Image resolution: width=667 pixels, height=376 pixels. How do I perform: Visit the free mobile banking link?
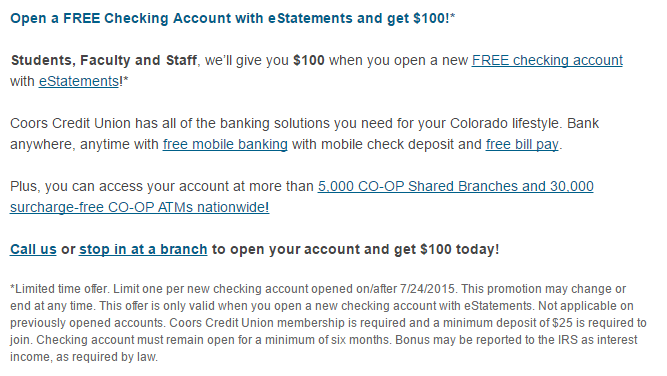[225, 145]
